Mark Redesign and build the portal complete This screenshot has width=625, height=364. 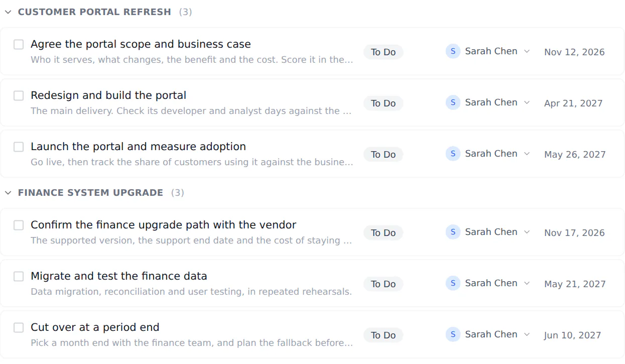(19, 96)
